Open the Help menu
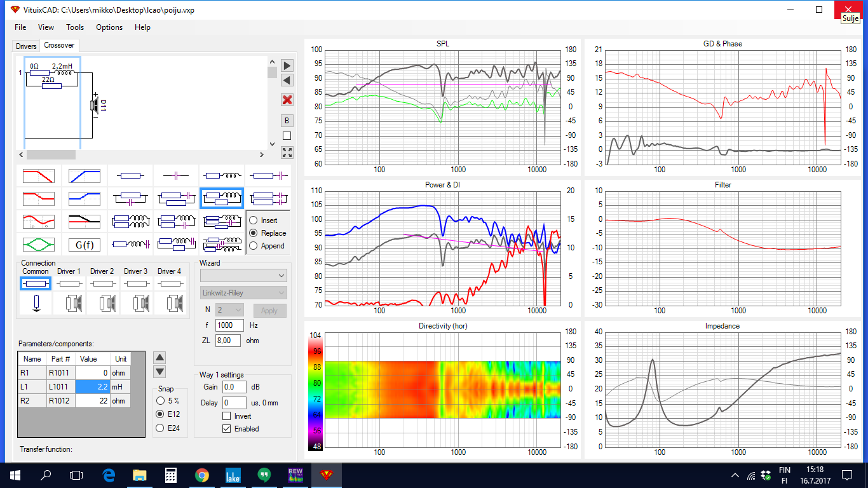The width and height of the screenshot is (868, 488). pyautogui.click(x=142, y=27)
